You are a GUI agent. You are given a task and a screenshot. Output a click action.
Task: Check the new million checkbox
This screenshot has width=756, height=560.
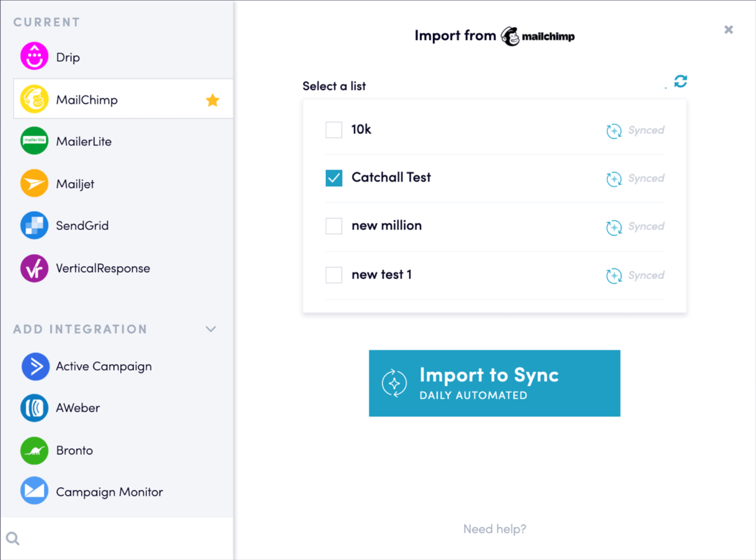[x=334, y=226]
